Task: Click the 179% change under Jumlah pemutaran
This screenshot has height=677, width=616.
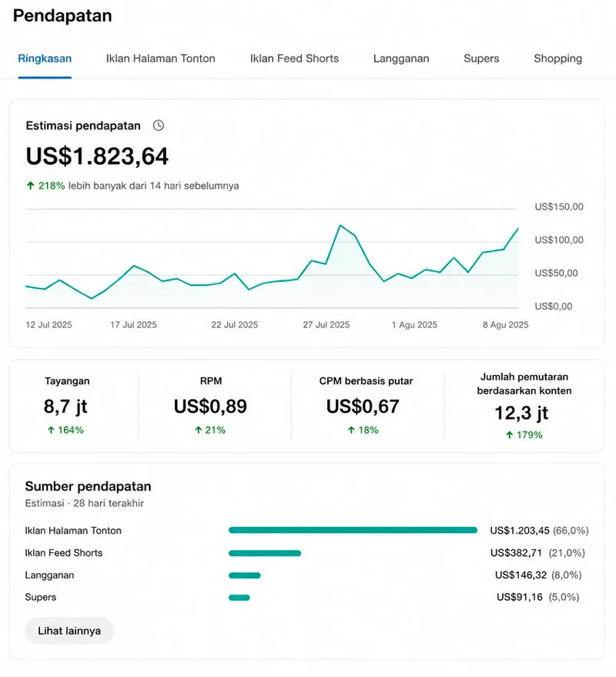Action: (x=524, y=435)
